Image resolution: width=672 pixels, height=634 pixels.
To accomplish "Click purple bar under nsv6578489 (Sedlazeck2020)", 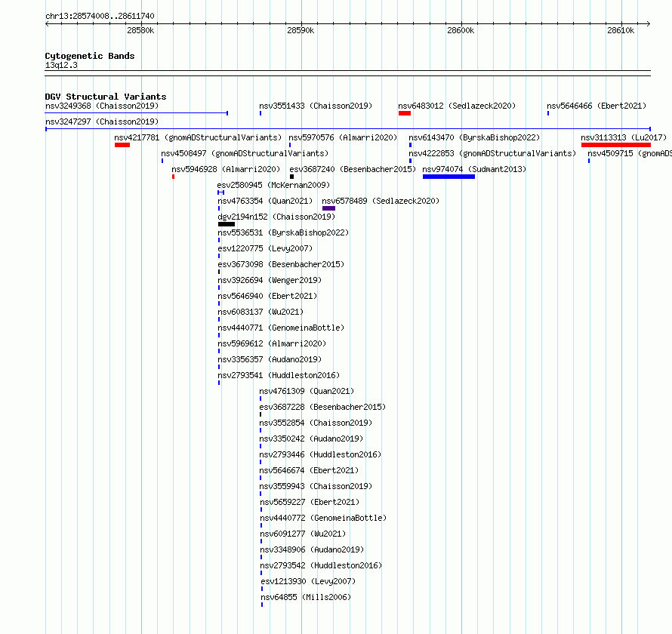I will coord(328,208).
